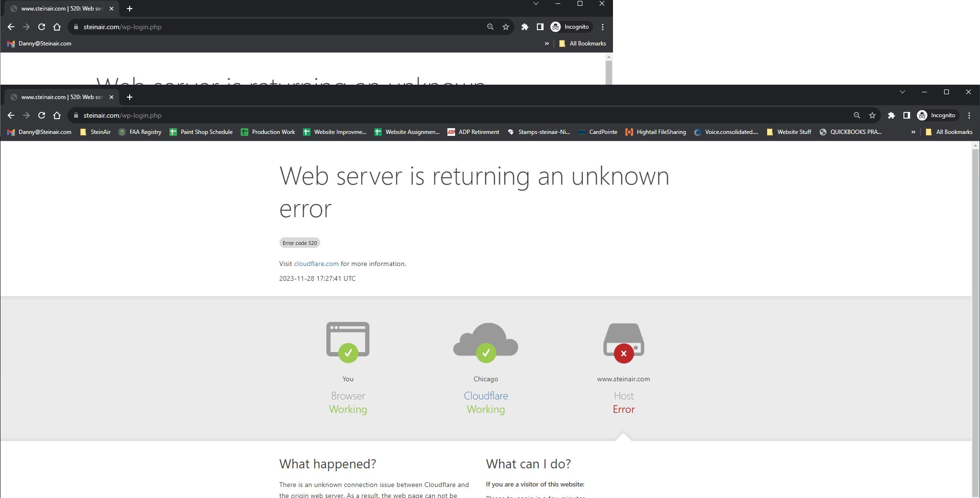Click Incognito badge in front window
Image resolution: width=980 pixels, height=498 pixels.
click(x=937, y=115)
